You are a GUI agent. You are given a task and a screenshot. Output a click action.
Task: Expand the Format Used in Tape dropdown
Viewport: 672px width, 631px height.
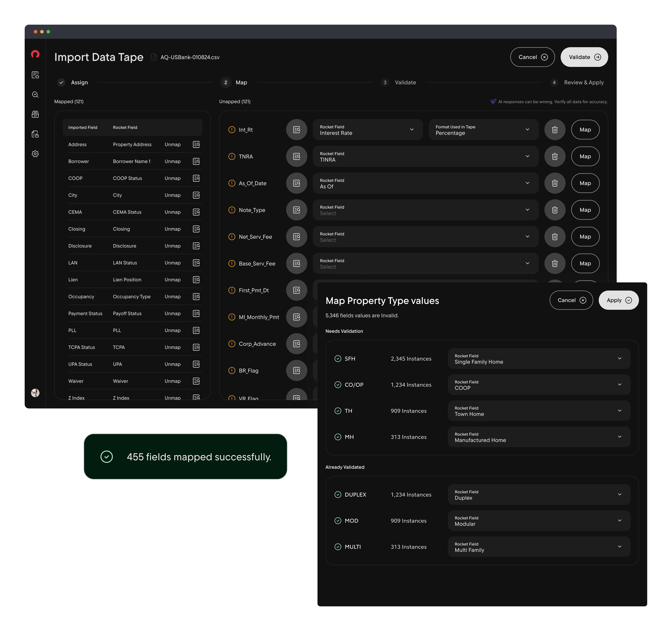pyautogui.click(x=483, y=130)
